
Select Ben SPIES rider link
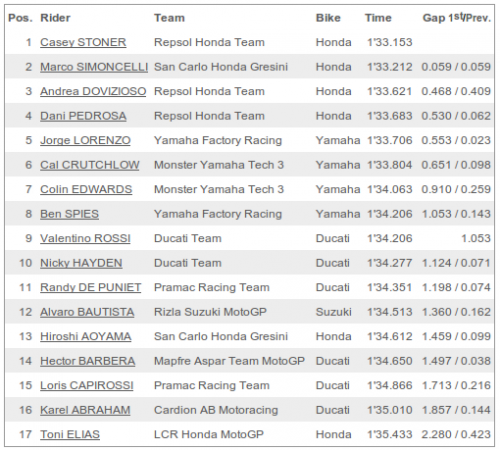69,214
